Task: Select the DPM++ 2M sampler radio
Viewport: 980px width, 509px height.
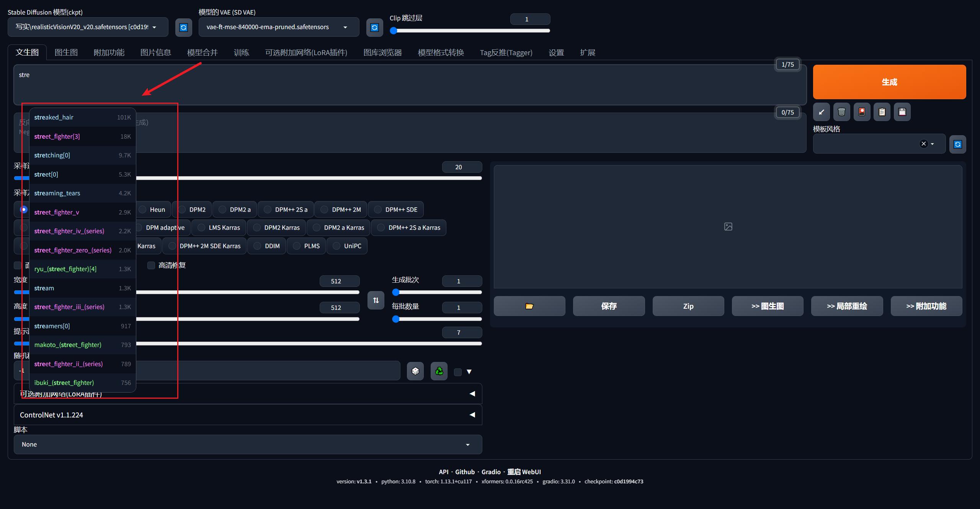Action: pos(325,209)
